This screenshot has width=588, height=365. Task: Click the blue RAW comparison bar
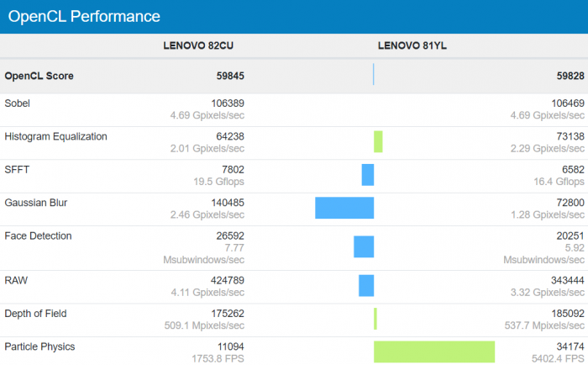(x=366, y=285)
